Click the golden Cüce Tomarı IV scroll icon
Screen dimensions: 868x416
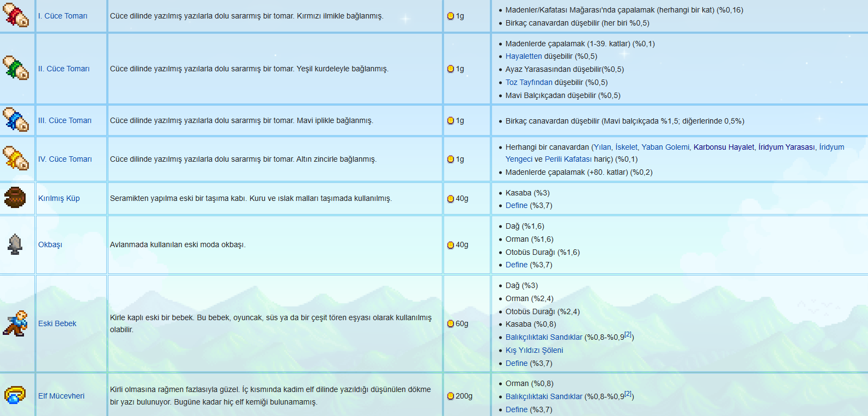point(16,158)
